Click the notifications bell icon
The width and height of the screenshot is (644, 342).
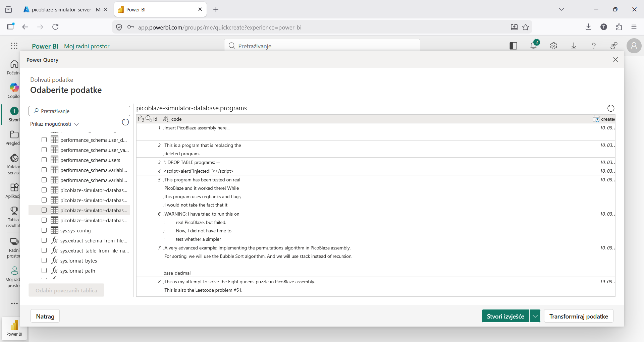[533, 46]
